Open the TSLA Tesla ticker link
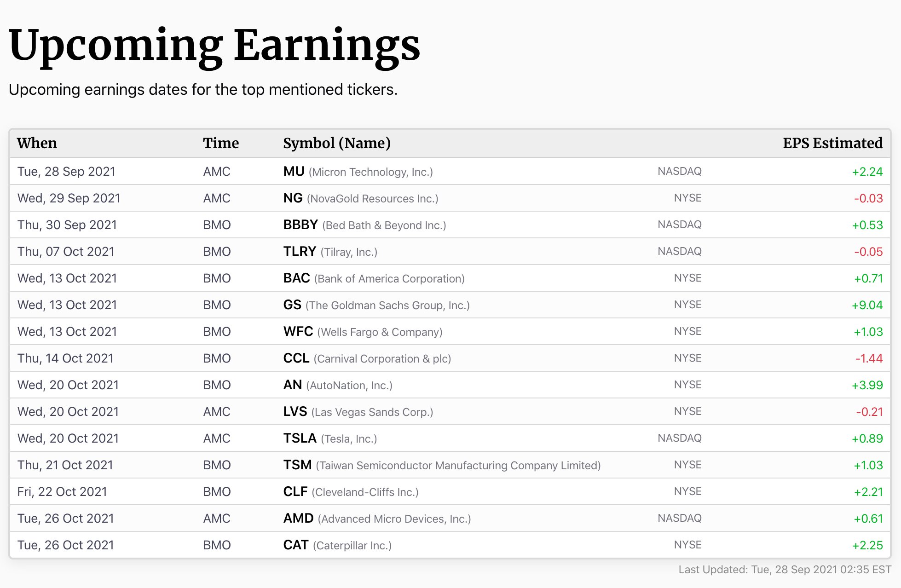901x588 pixels. (300, 438)
